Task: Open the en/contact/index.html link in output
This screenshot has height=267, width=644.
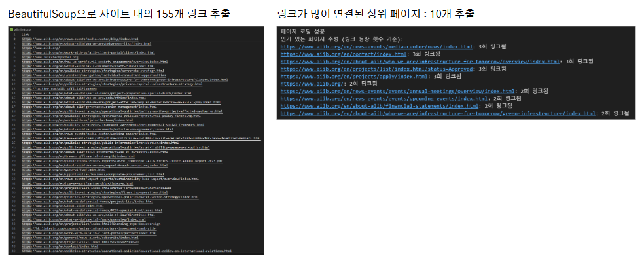Action: (344, 54)
